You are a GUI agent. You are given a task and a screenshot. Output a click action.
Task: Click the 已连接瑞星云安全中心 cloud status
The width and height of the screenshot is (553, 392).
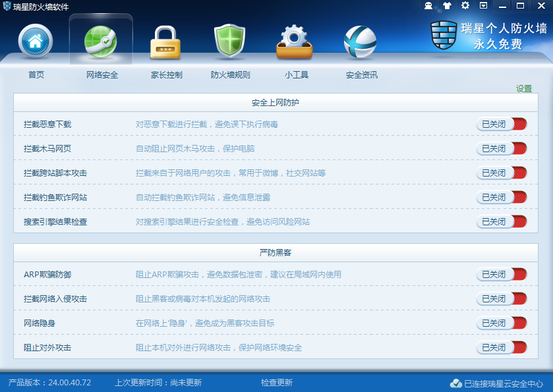tap(497, 383)
